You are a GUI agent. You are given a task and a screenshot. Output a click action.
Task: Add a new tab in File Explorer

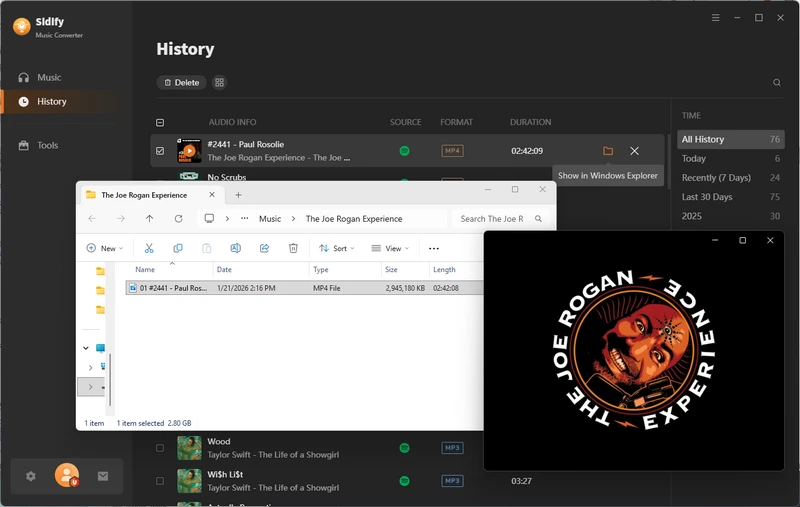[238, 195]
